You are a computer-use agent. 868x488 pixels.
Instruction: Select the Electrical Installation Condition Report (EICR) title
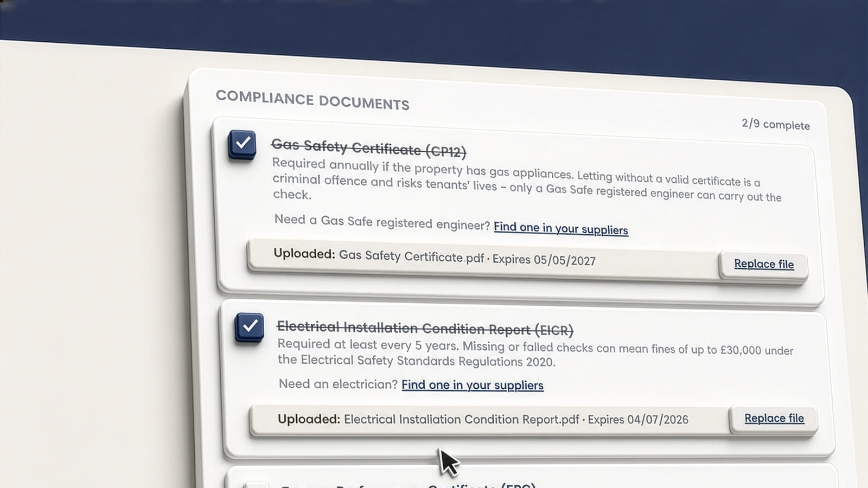(x=425, y=328)
